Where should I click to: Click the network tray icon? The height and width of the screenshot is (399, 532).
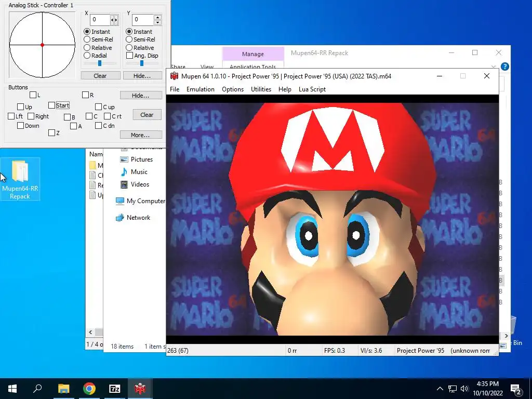(x=453, y=389)
